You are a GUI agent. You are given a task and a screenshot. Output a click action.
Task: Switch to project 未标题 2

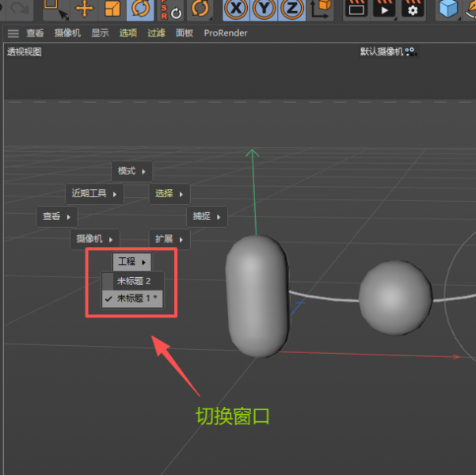tap(134, 281)
